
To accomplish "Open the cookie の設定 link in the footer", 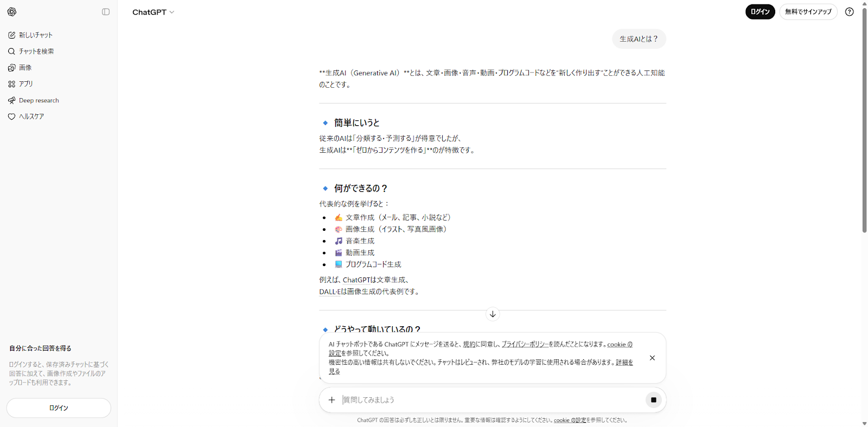I will (570, 420).
